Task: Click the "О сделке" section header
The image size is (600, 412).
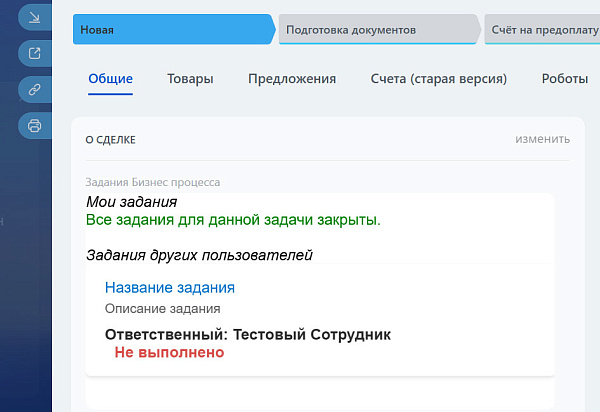Action: [110, 140]
